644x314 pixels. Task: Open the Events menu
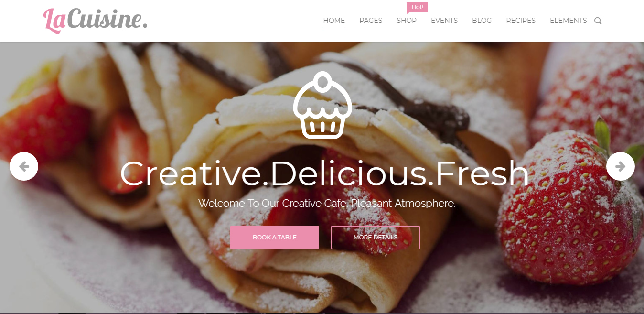[x=444, y=21]
